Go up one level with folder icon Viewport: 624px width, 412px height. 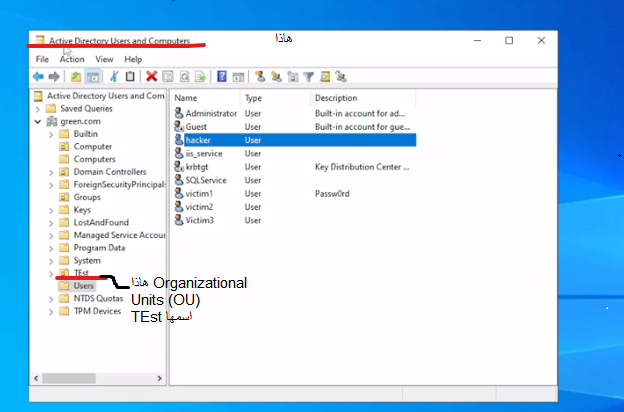click(x=76, y=76)
